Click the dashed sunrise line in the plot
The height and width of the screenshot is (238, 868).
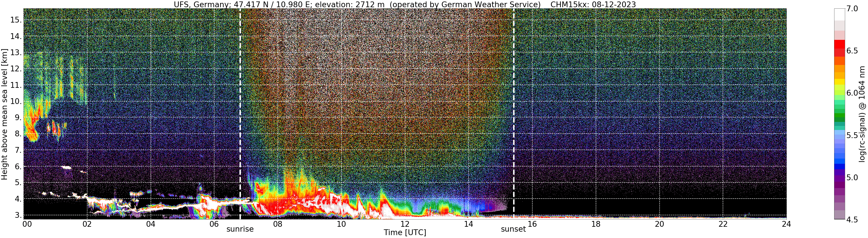(x=240, y=114)
